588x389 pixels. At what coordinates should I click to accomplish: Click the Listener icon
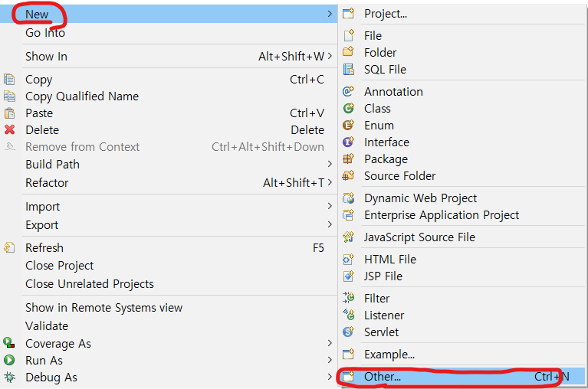point(348,315)
